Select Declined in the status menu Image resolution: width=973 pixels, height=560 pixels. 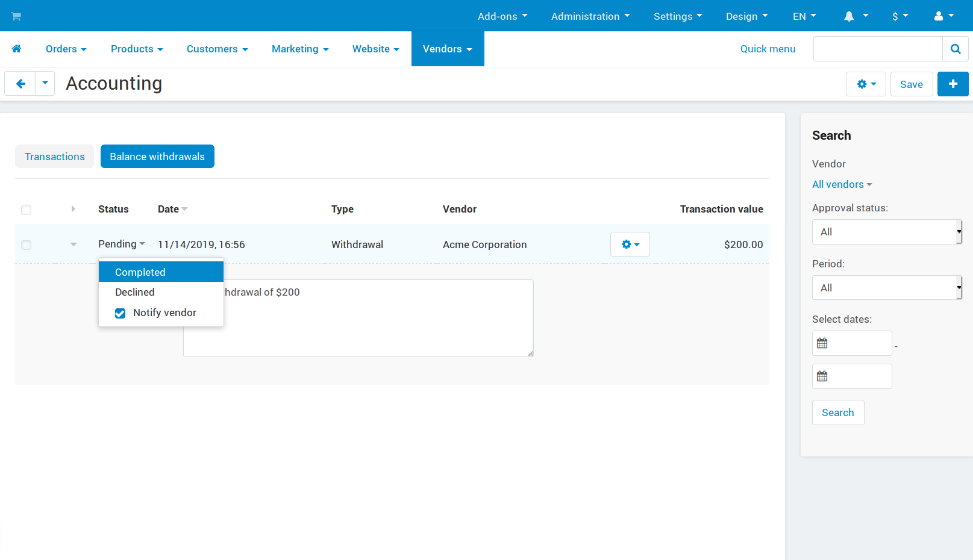click(161, 292)
